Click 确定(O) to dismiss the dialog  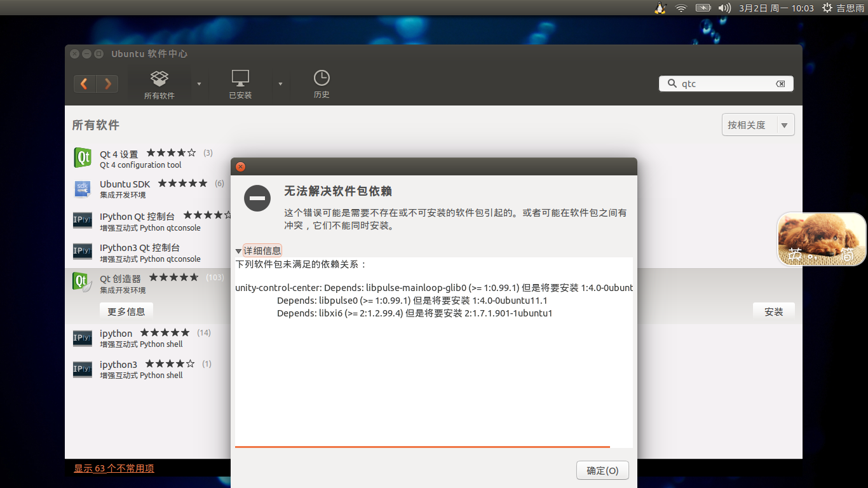tap(602, 471)
